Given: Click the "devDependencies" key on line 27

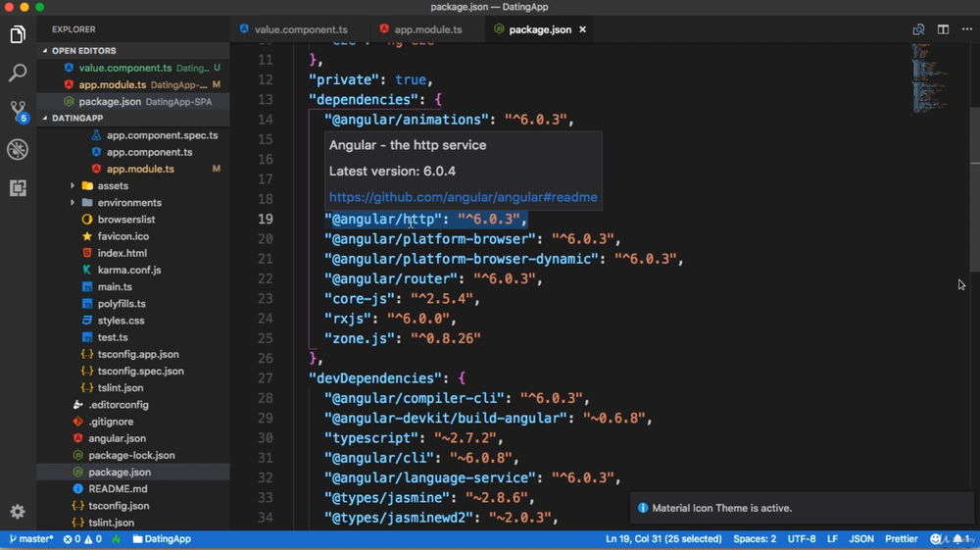Looking at the screenshot, I should point(375,378).
